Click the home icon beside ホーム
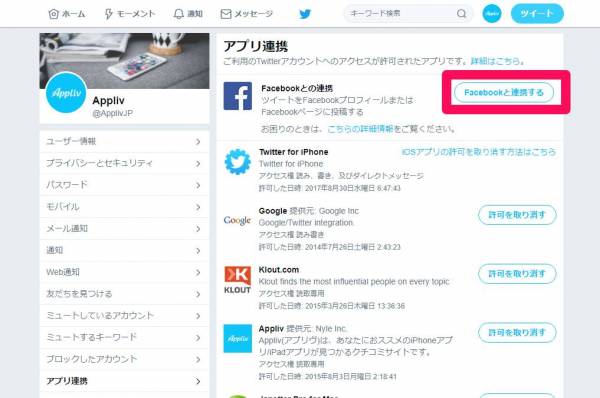600x398 pixels. point(54,14)
